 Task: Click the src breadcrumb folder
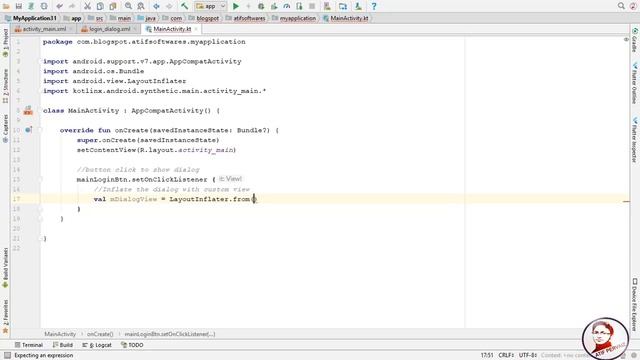point(96,18)
